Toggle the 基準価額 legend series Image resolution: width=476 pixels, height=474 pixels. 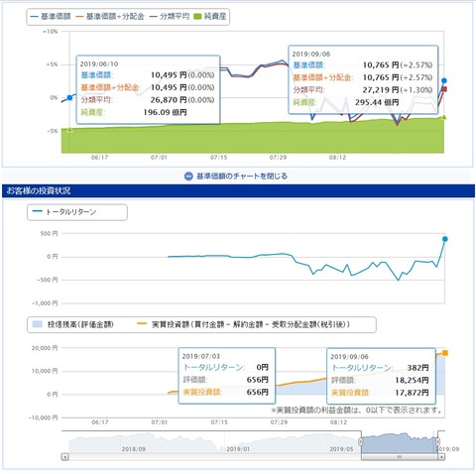click(51, 16)
